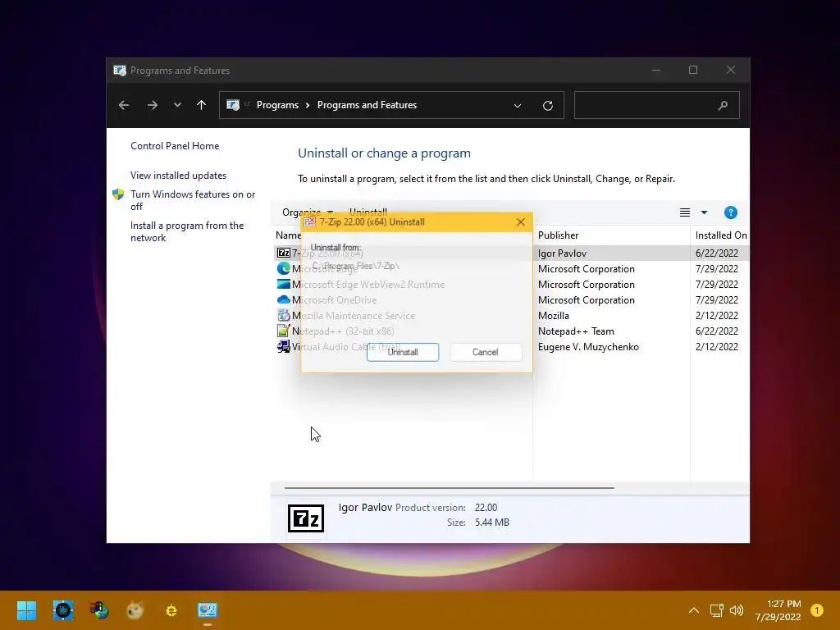Click the Uninstall toolbar command
The height and width of the screenshot is (630, 840).
(368, 212)
